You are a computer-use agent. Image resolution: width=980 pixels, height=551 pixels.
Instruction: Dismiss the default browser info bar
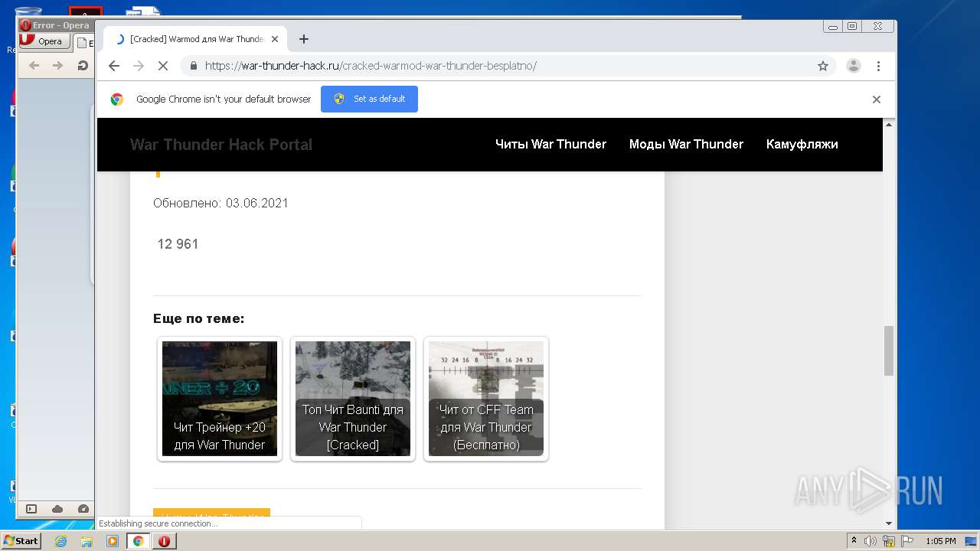(877, 99)
